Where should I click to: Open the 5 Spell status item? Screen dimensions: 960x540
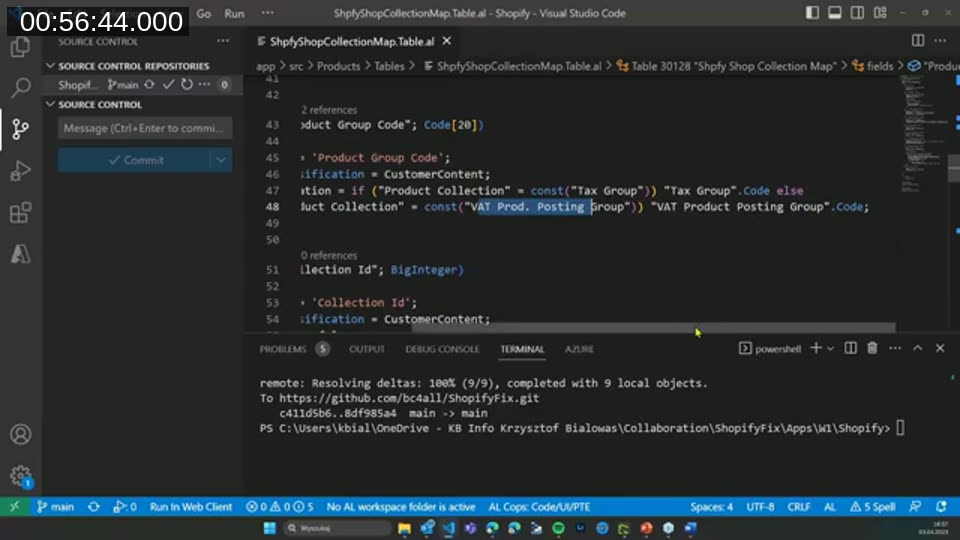pos(872,506)
